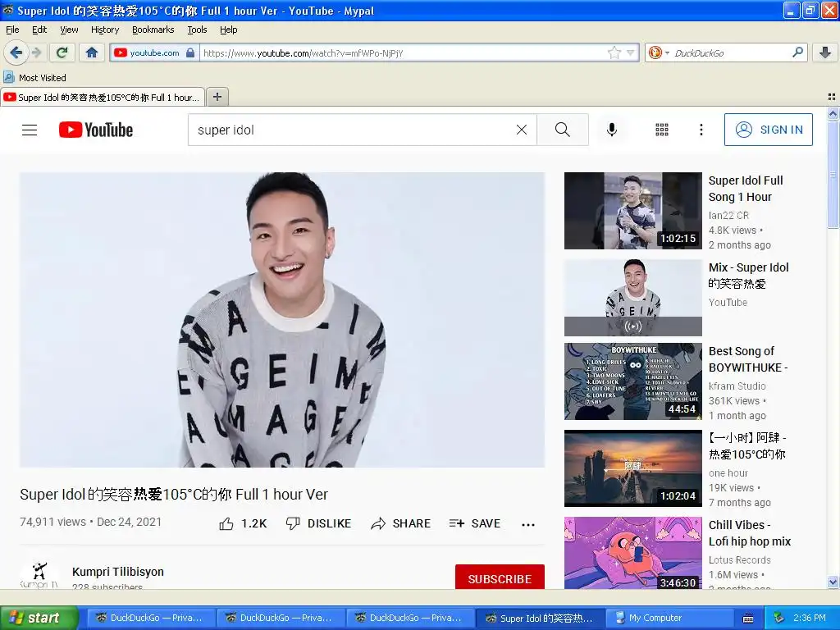This screenshot has height=630, width=840.
Task: Open the View menu
Action: click(x=69, y=30)
